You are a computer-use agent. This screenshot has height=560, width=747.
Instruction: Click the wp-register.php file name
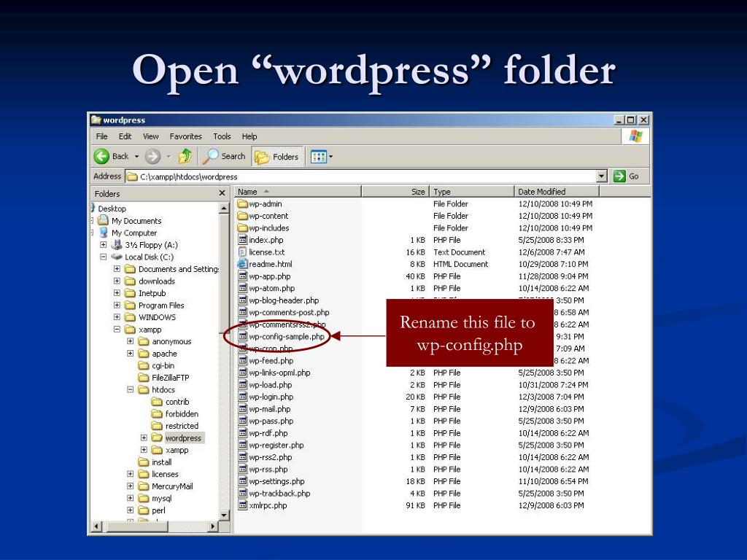276,446
